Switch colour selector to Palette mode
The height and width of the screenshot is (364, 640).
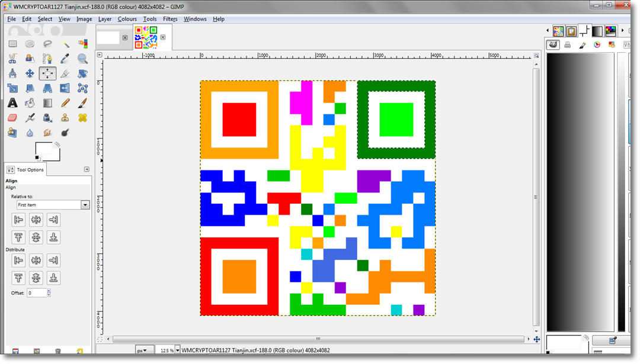click(x=612, y=45)
